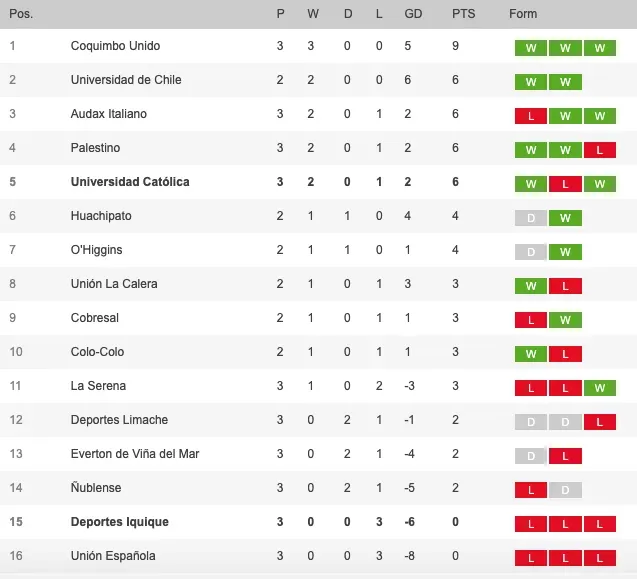Click Ñublense's gray draw form badge

pos(565,490)
